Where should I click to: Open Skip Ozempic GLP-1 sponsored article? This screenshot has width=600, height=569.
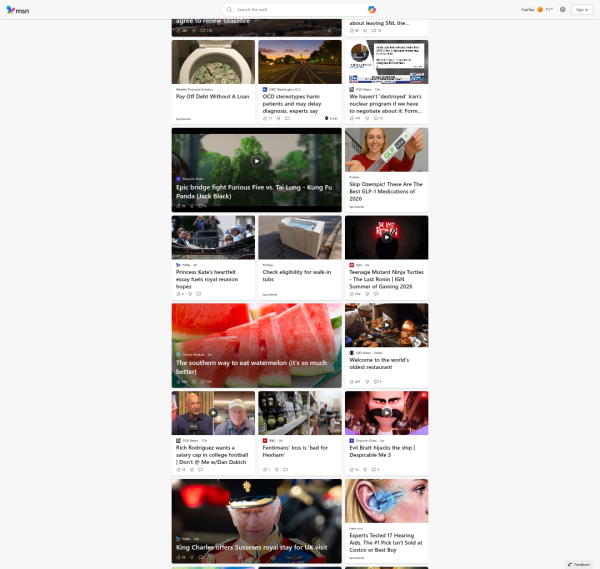[x=386, y=191]
